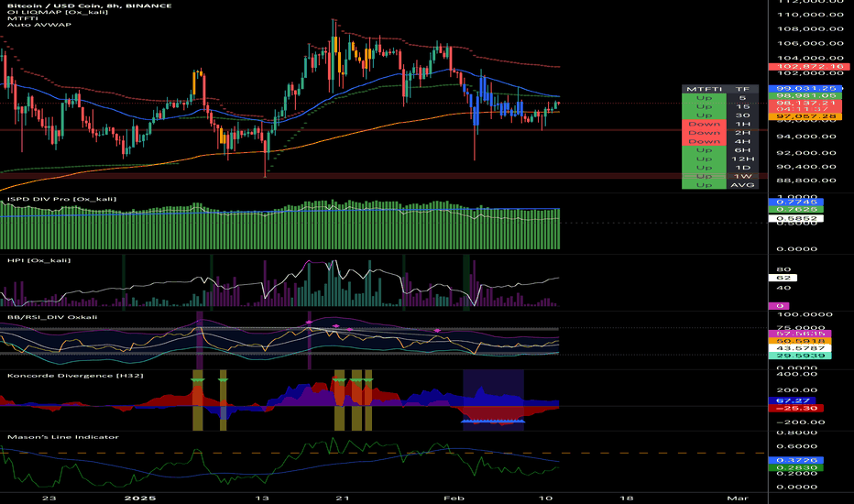Click the blue 99,031.25 price label
The image size is (854, 504).
[x=805, y=88]
